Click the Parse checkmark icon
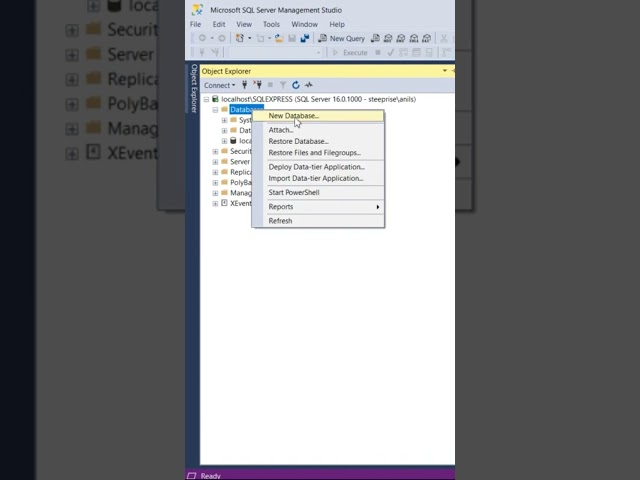Viewport: 640px width, 480px height. point(390,53)
